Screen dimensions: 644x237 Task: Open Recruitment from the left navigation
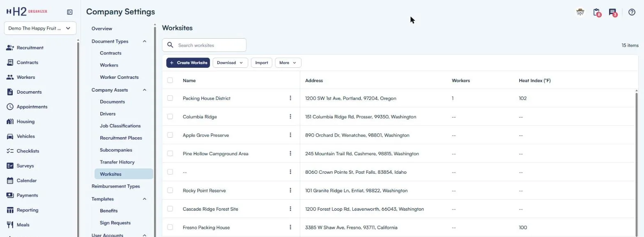point(30,48)
